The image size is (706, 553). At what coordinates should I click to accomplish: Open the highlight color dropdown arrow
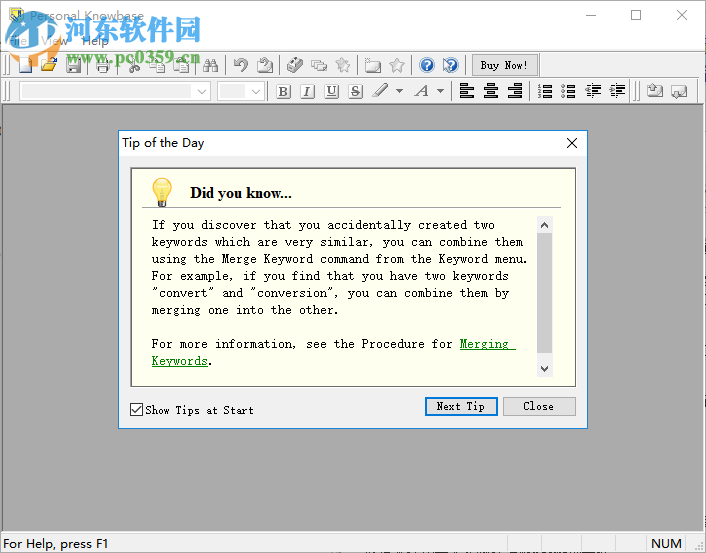399,91
